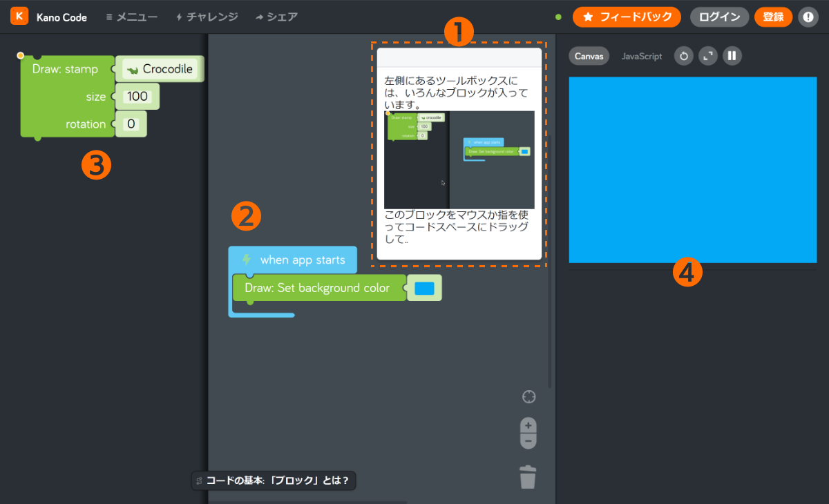Switch to the JavaScript tab
This screenshot has width=829, height=504.
(641, 56)
